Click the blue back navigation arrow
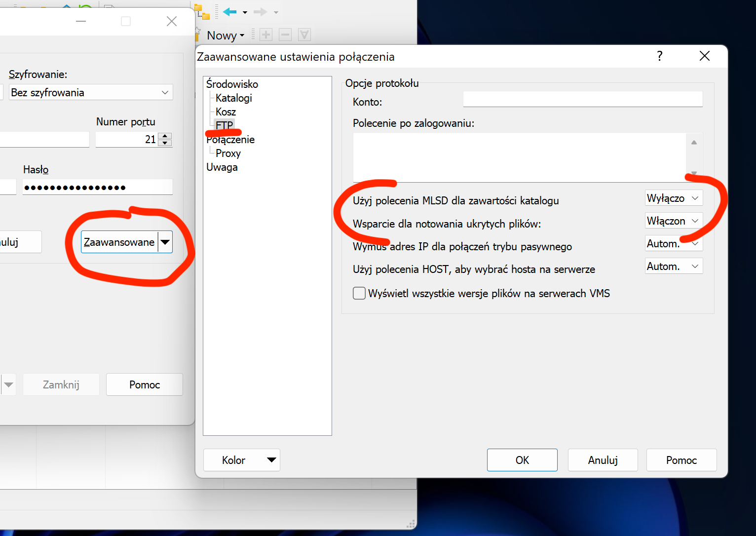The height and width of the screenshot is (536, 756). pyautogui.click(x=229, y=12)
